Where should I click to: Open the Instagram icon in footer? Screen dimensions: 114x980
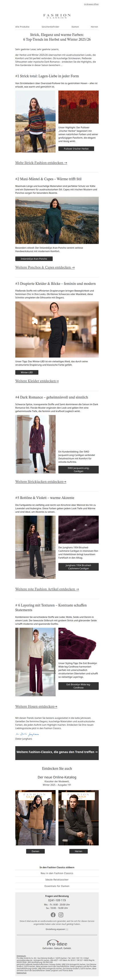coord(61,915)
